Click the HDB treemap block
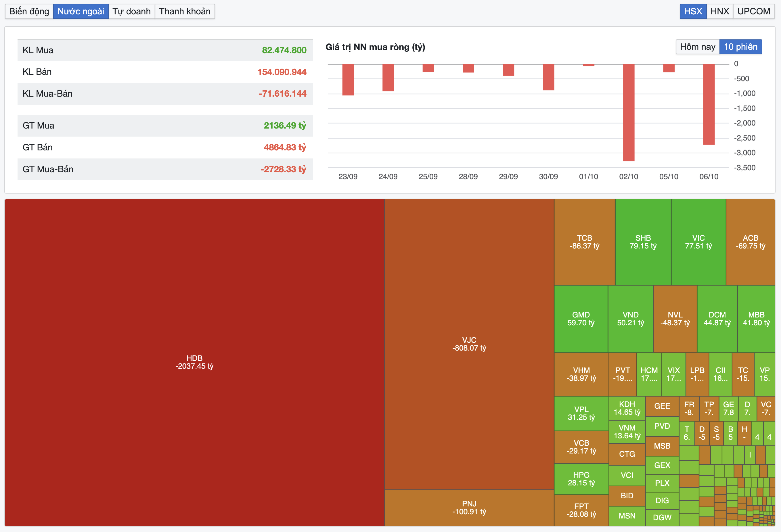The height and width of the screenshot is (532, 781). coord(195,362)
